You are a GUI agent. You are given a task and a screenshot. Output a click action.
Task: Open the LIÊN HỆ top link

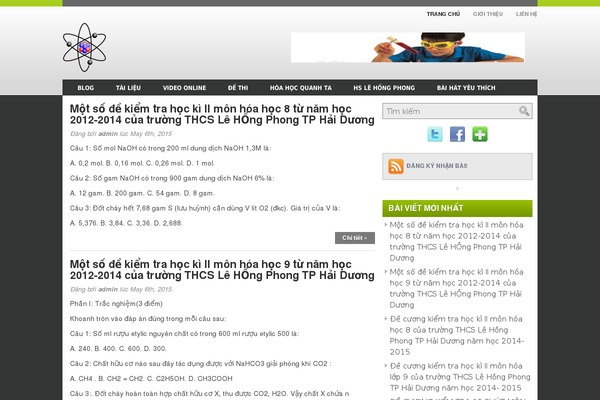[x=526, y=14]
